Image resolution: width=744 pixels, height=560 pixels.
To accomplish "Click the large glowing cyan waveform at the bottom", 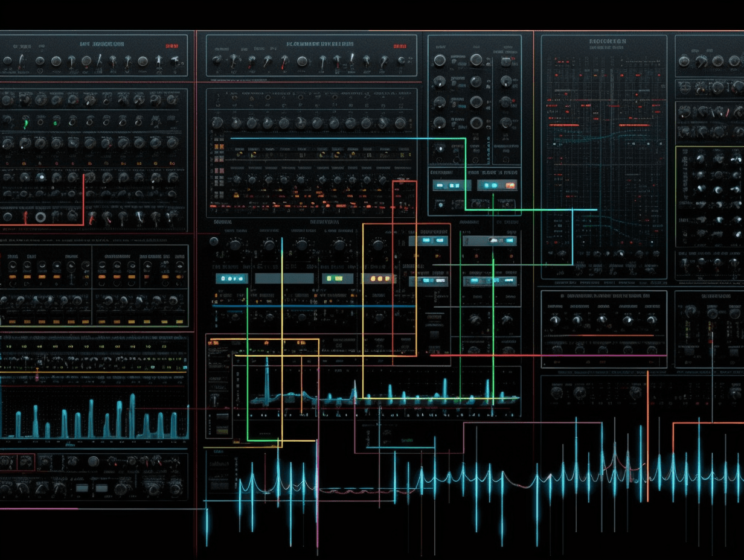I will coord(475,479).
